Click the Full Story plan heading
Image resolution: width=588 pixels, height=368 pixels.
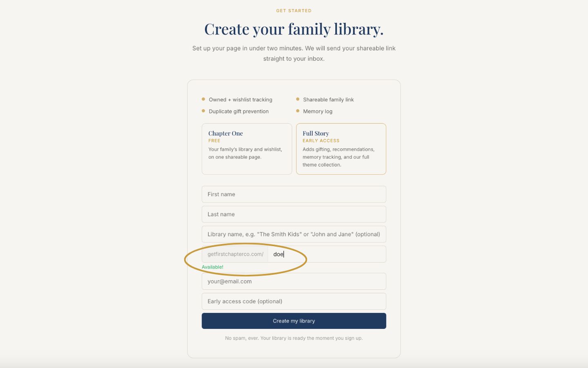(316, 133)
